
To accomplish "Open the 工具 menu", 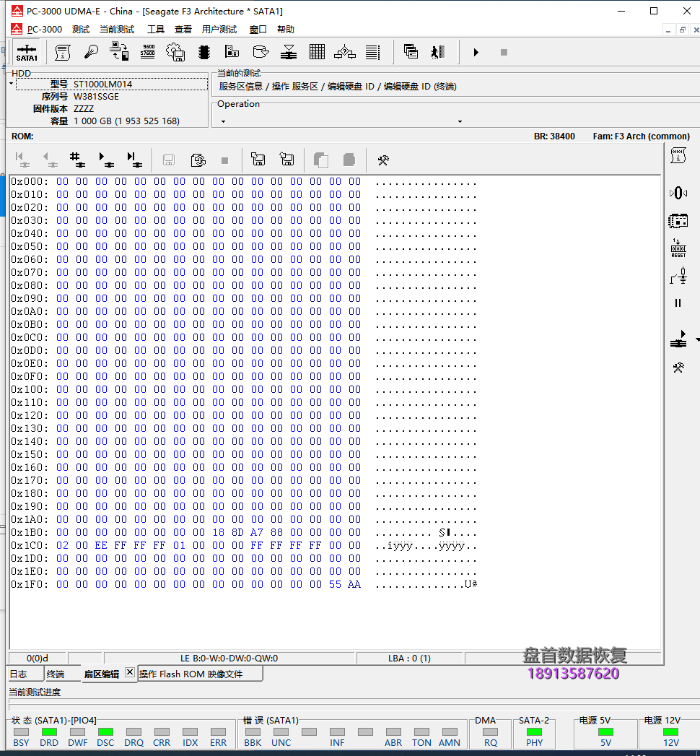I will point(156,30).
